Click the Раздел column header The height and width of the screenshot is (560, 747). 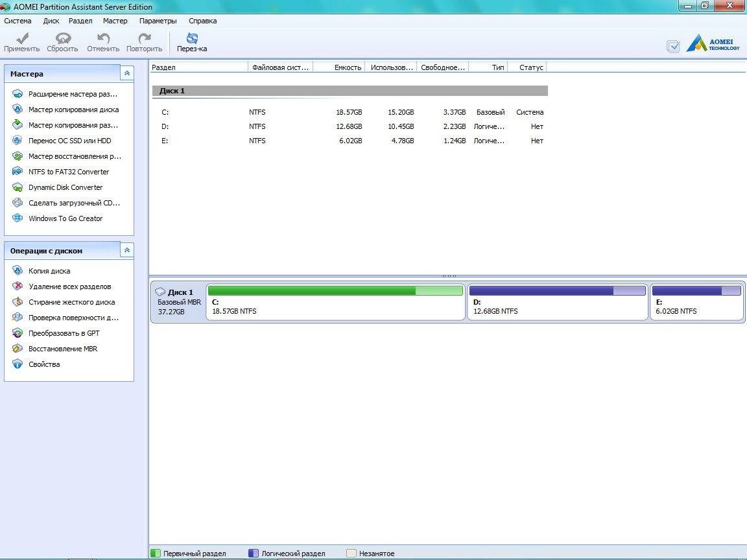coord(198,67)
